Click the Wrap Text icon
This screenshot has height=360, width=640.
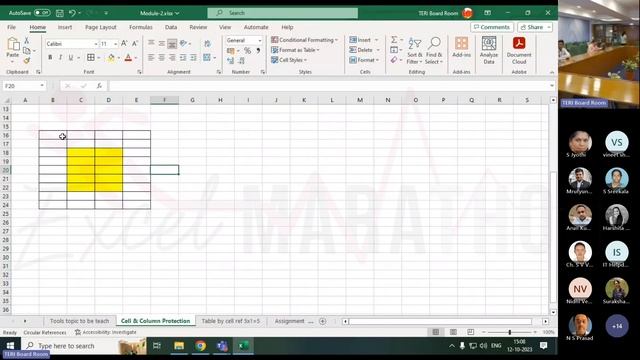coord(207,44)
